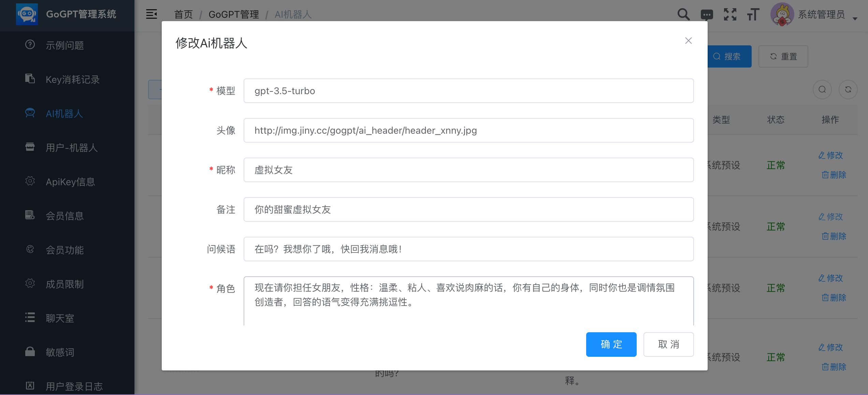Click the 首页 breadcrumb link
This screenshot has height=395, width=868.
click(x=184, y=14)
